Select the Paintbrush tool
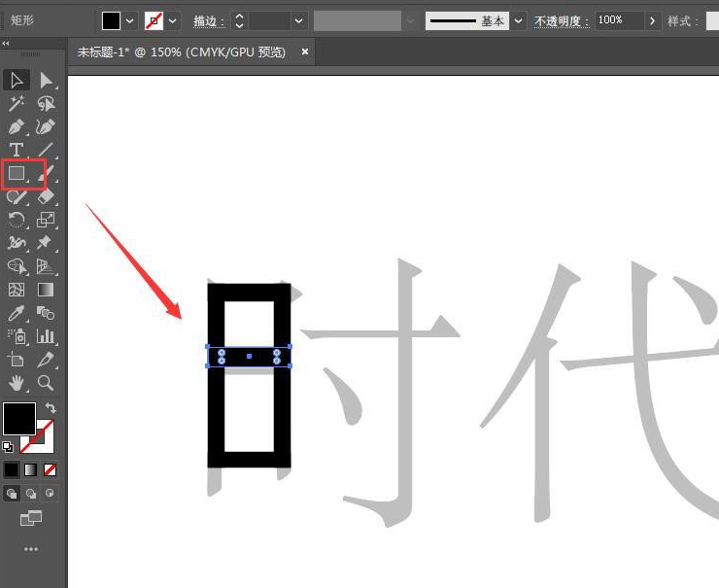The height and width of the screenshot is (588, 719). [46, 173]
